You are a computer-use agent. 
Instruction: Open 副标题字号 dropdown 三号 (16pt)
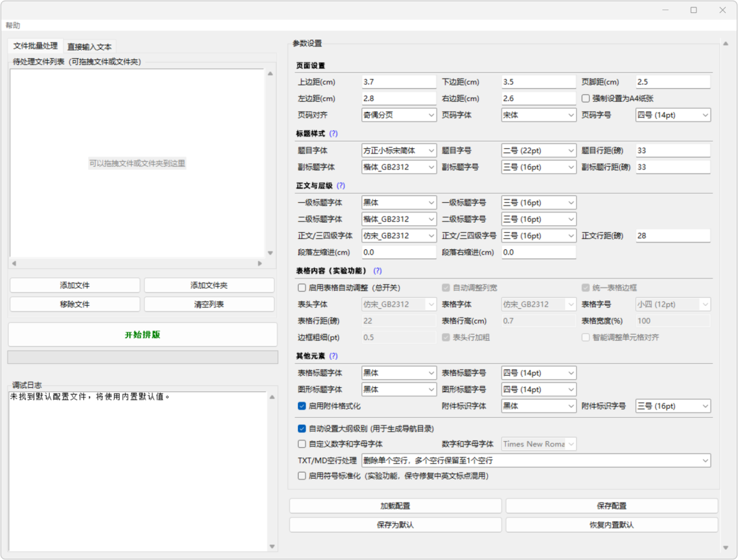click(538, 167)
